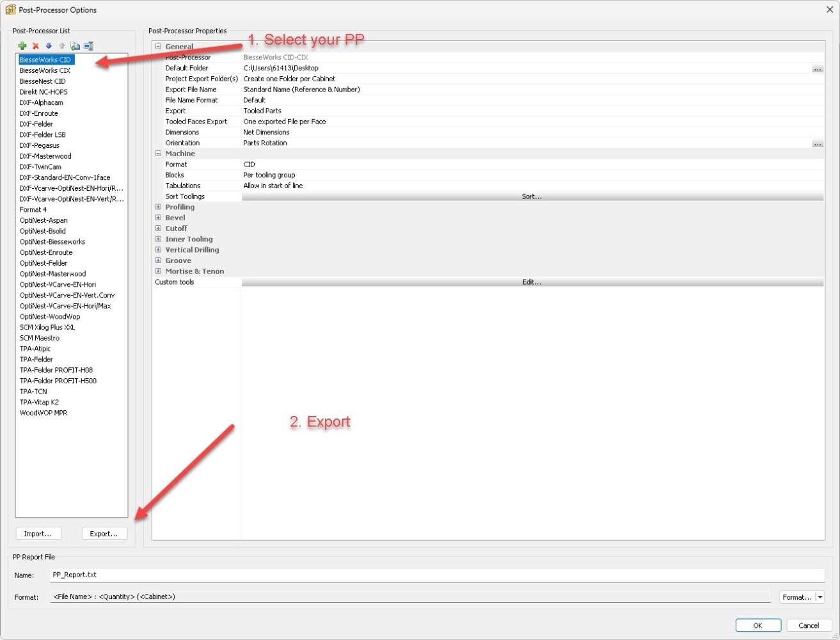Expand the Groove section
Screen dimensions: 840x640
(158, 260)
